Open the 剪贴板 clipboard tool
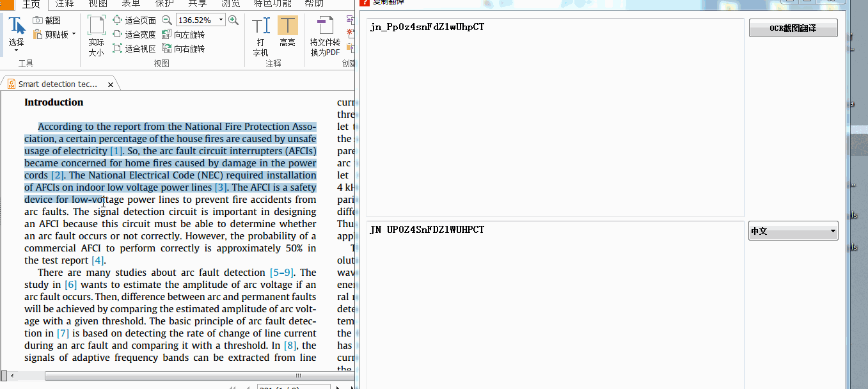Screen dimensions: 868x389 (x=51, y=35)
